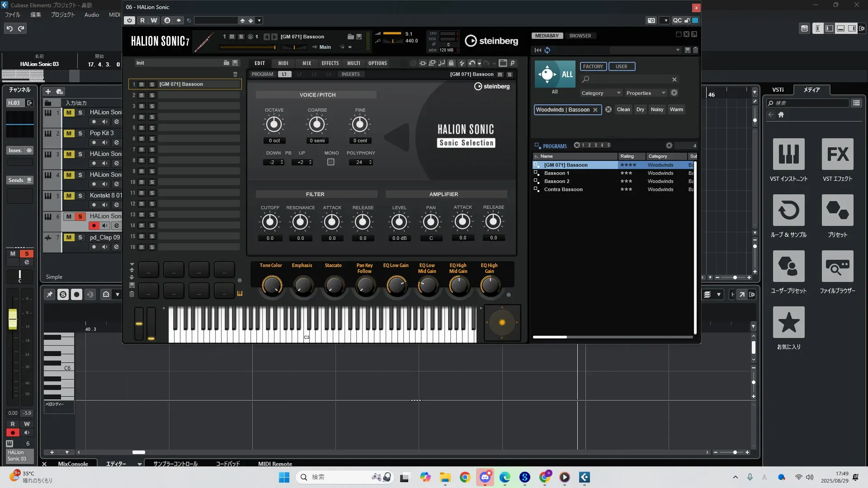
Task: Click the MediaBay refresh results icon
Action: click(547, 50)
